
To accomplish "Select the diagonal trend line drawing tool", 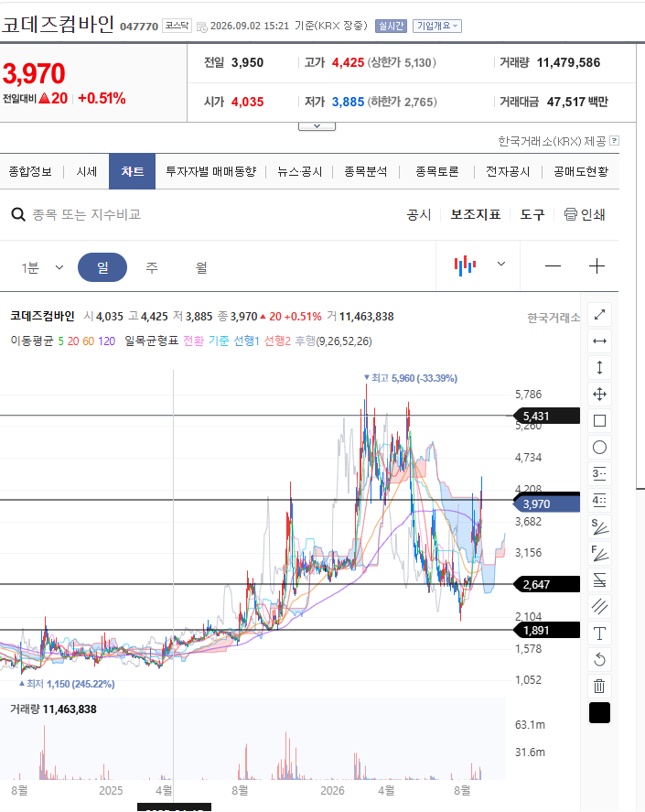I will point(599,314).
